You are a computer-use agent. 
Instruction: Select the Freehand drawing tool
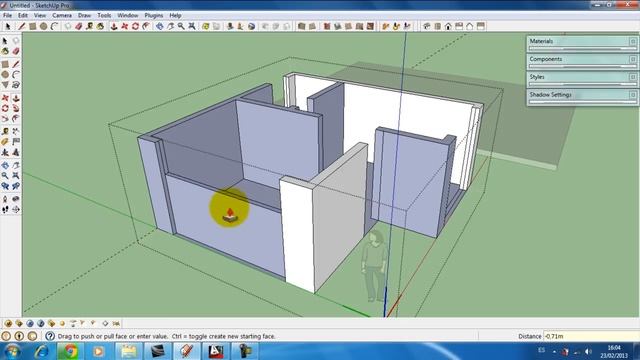(16, 85)
